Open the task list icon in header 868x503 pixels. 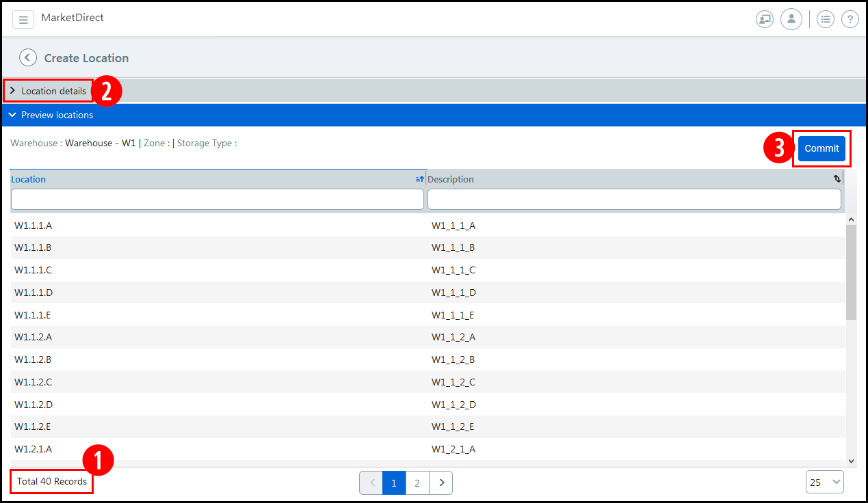point(826,19)
